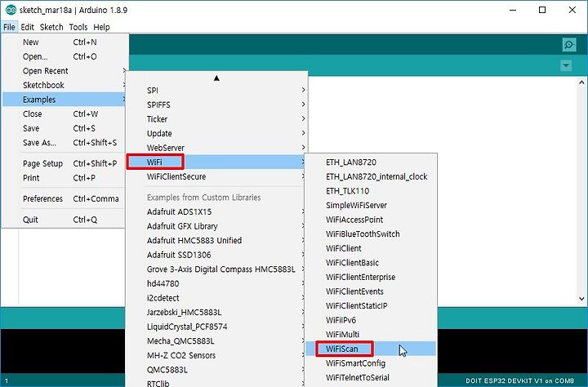Expand the Examples submenu
This screenshot has width=588, height=387.
[64, 100]
